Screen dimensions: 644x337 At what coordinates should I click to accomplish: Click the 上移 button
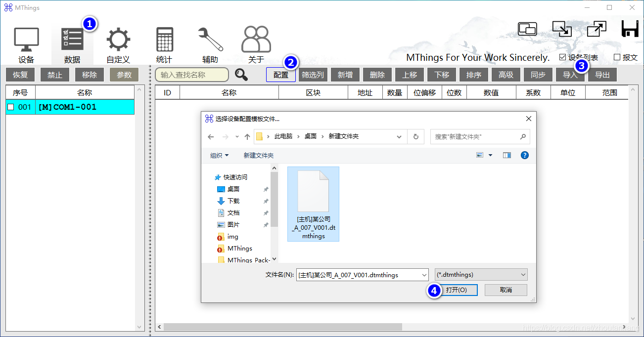click(410, 75)
